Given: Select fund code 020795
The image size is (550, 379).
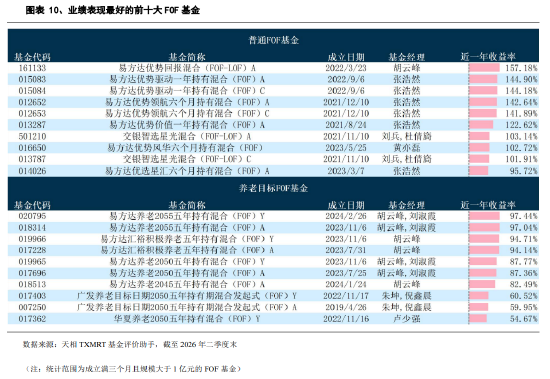Looking at the screenshot, I should tap(32, 216).
